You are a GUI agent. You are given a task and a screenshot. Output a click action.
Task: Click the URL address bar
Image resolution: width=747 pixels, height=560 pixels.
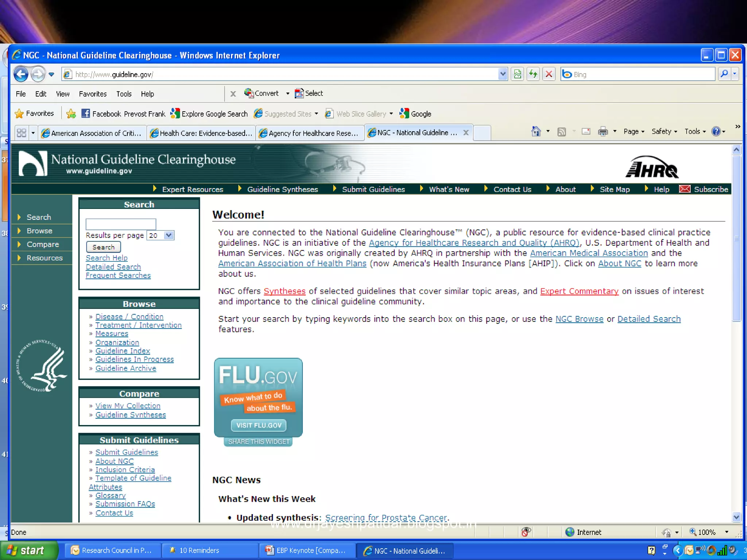click(x=285, y=74)
